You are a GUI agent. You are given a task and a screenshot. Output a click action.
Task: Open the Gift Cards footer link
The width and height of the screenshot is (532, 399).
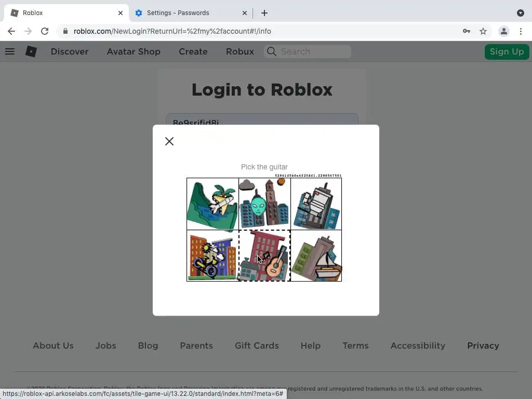[257, 345]
